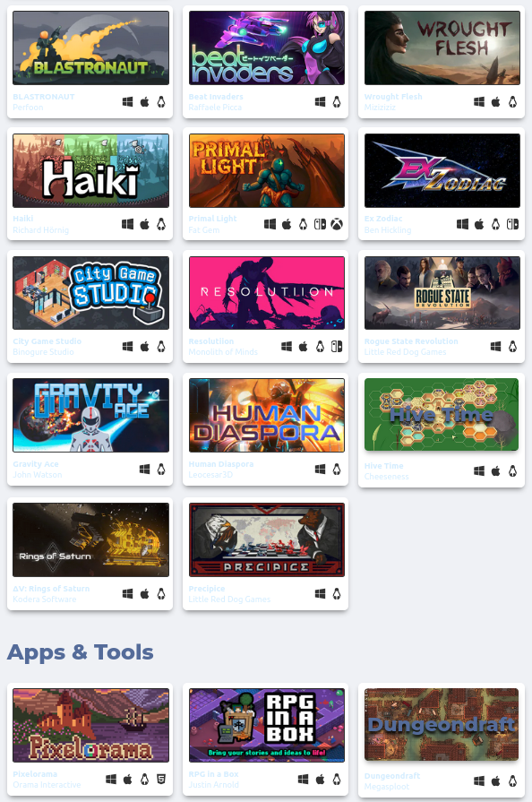532x802 pixels.
Task: Follow the Wrought Flesh title link
Action: pyautogui.click(x=393, y=97)
